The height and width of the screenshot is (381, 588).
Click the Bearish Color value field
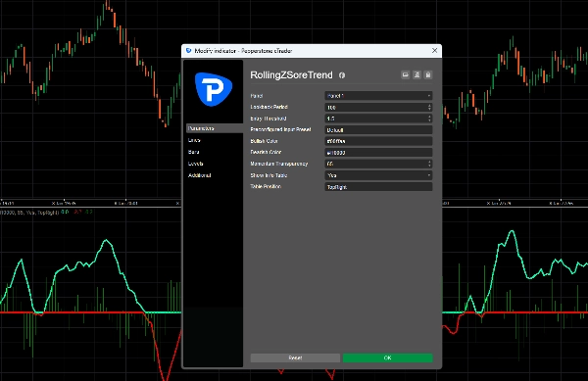tap(378, 153)
